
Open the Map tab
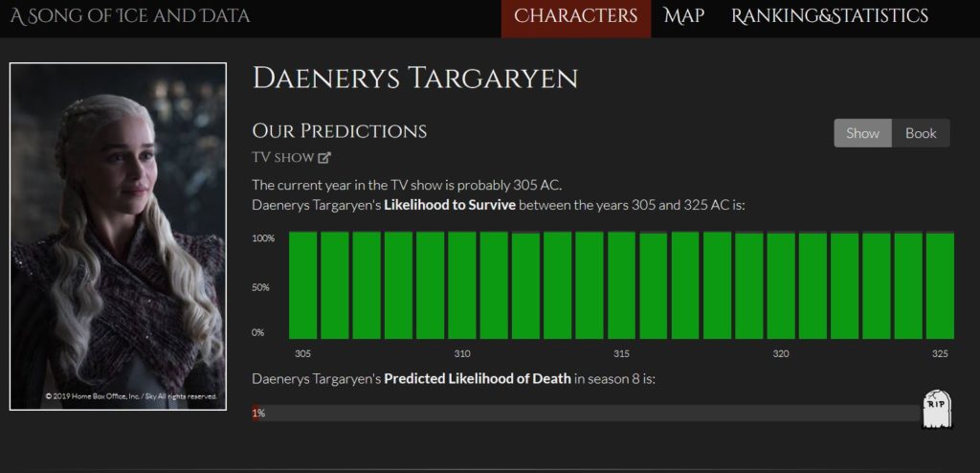pos(683,16)
